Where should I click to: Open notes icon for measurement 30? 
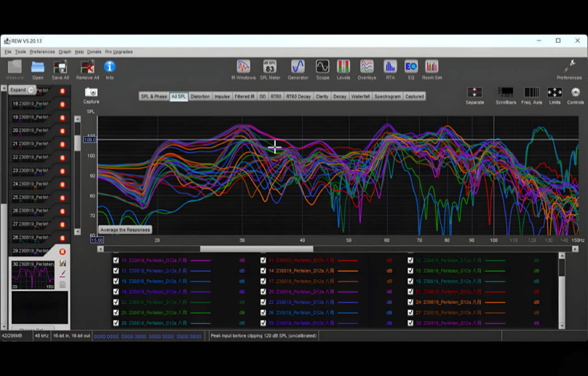63,285
